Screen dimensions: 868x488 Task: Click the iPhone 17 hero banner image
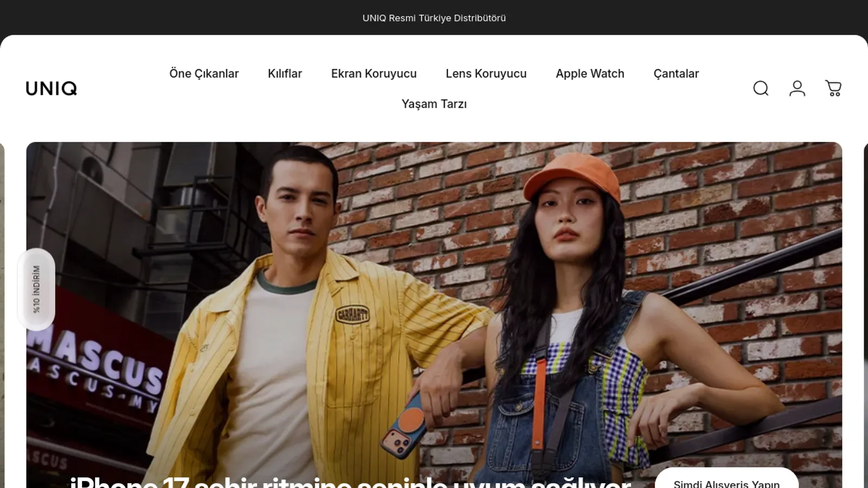point(434,314)
